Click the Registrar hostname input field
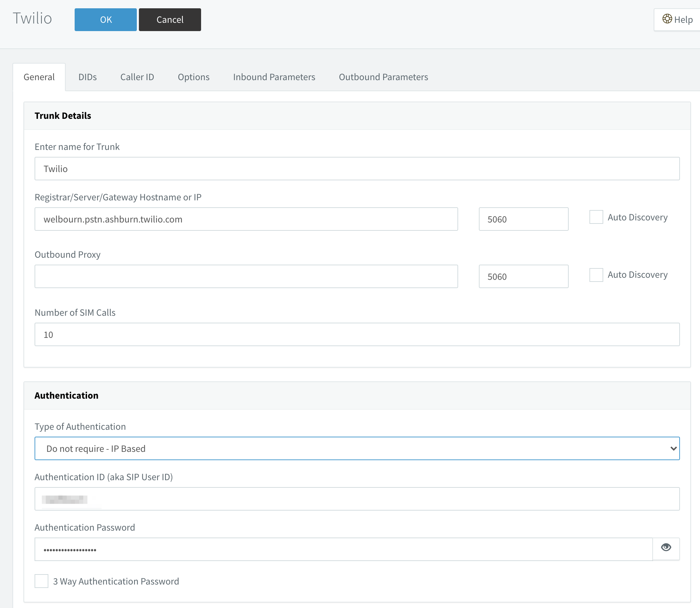Image resolution: width=700 pixels, height=608 pixels. coord(248,219)
